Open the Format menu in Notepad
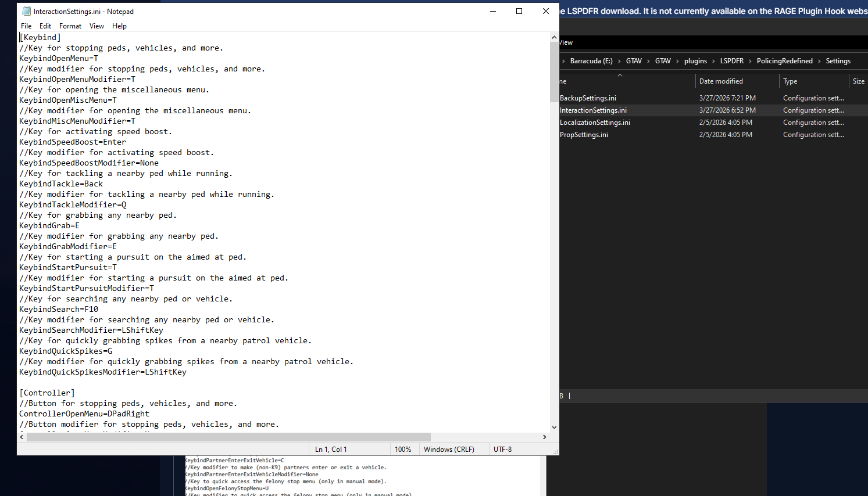The image size is (868, 496). pyautogui.click(x=70, y=26)
